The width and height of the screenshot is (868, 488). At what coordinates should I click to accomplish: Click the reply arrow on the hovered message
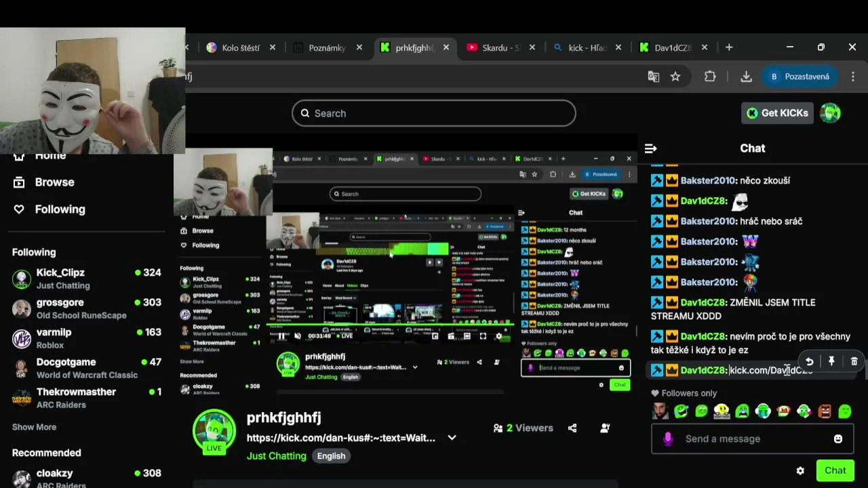pyautogui.click(x=809, y=361)
